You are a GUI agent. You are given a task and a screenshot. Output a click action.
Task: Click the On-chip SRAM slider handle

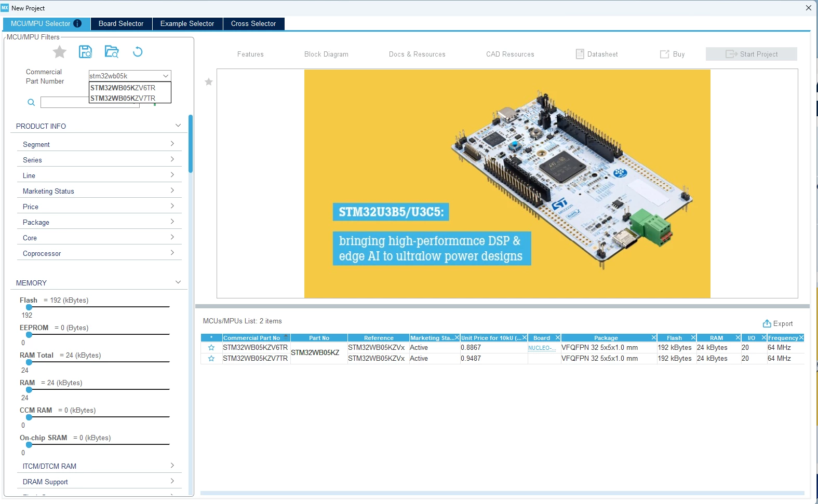[29, 445]
